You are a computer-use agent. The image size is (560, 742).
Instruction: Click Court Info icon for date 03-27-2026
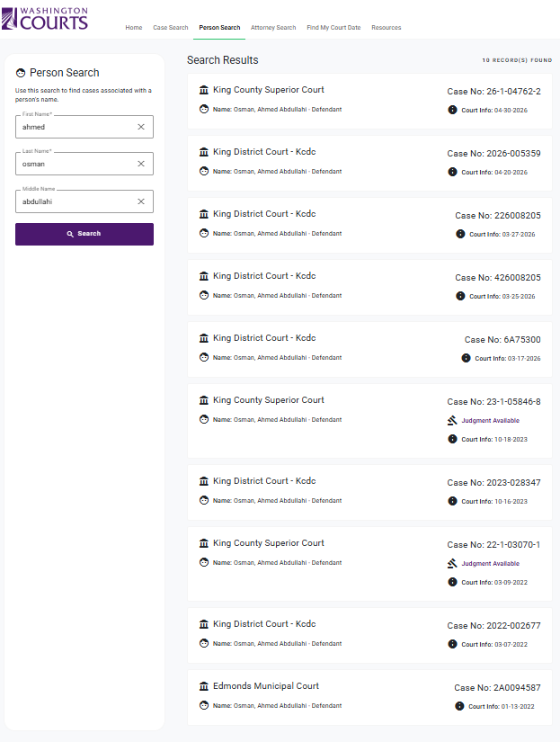pyautogui.click(x=460, y=234)
